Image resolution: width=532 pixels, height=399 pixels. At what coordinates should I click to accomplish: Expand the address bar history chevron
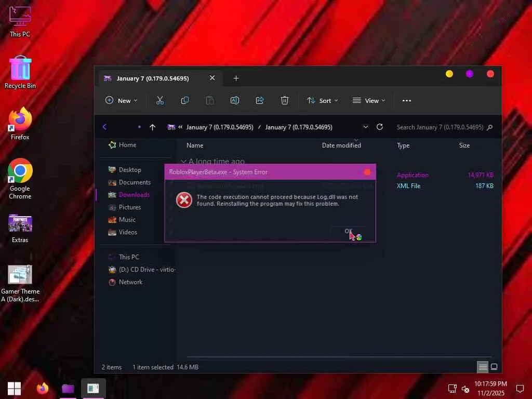point(365,127)
